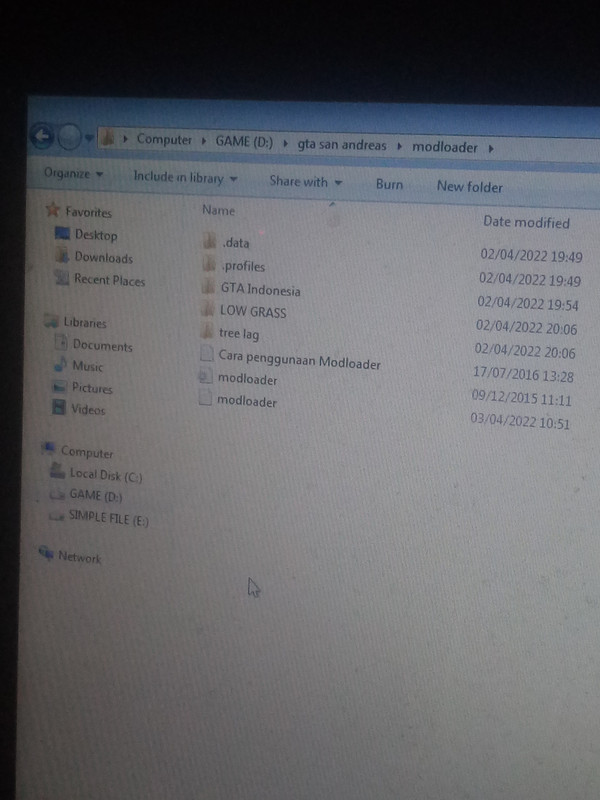The image size is (600, 800).
Task: Click the tree lag folder icon
Action: [x=207, y=331]
